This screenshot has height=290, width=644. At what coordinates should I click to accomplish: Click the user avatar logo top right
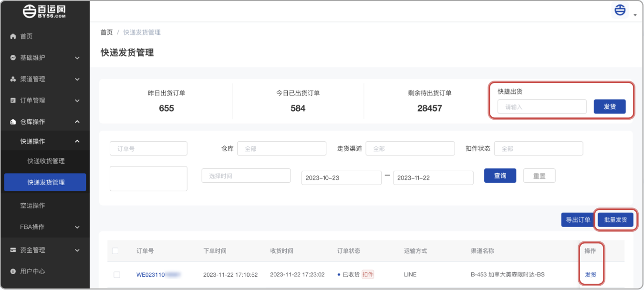click(620, 10)
